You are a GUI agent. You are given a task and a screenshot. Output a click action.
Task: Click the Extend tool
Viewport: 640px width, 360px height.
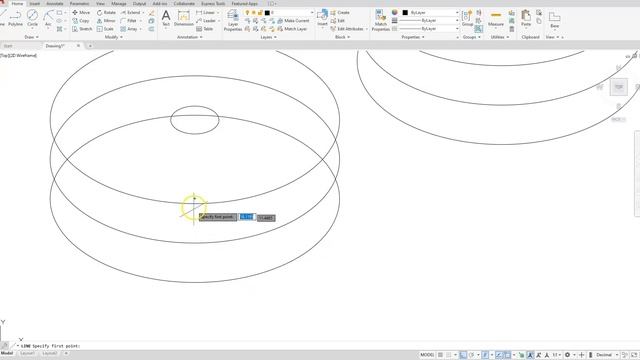point(130,13)
